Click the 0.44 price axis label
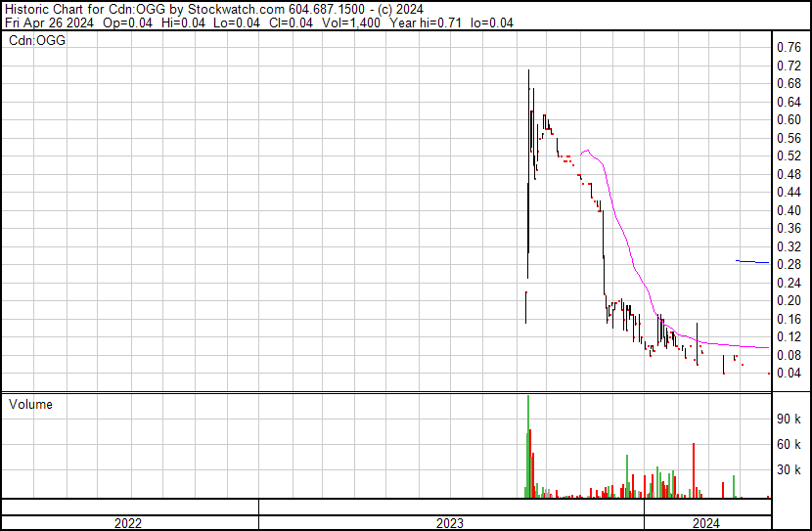Viewport: 812px width, 531px height. (789, 192)
